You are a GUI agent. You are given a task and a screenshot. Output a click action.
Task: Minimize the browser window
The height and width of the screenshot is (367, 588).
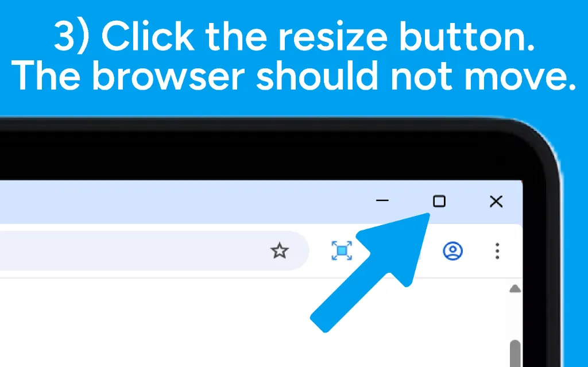click(x=382, y=200)
